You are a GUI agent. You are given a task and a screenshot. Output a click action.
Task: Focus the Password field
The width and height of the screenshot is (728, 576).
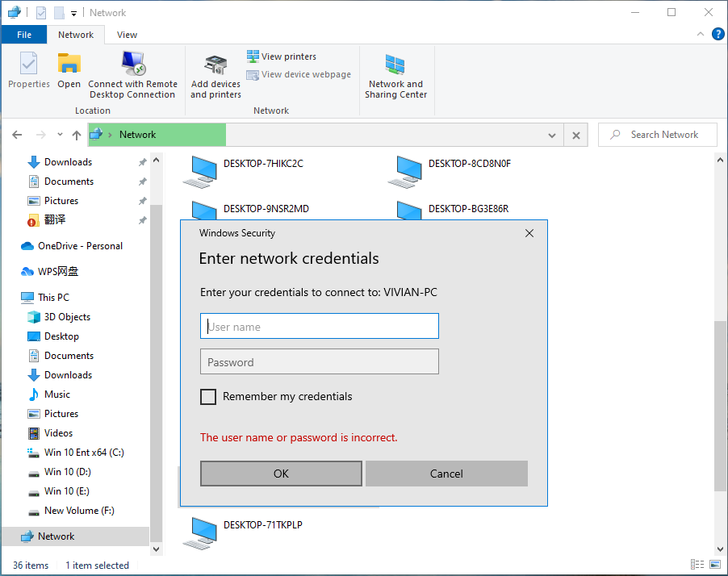[320, 362]
